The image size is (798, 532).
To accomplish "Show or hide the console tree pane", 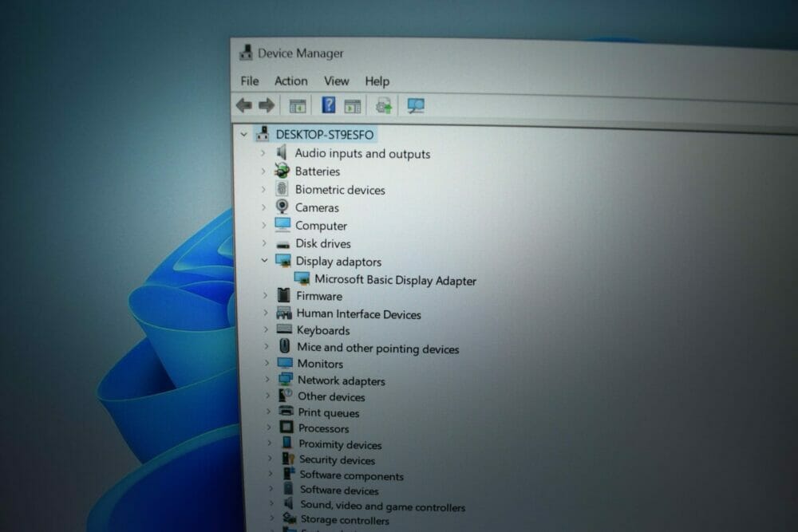I will (x=297, y=106).
